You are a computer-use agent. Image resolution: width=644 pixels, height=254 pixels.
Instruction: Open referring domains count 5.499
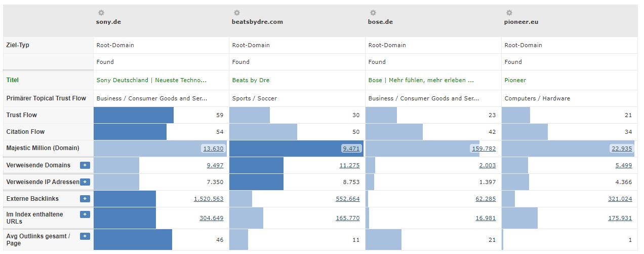[624, 165]
